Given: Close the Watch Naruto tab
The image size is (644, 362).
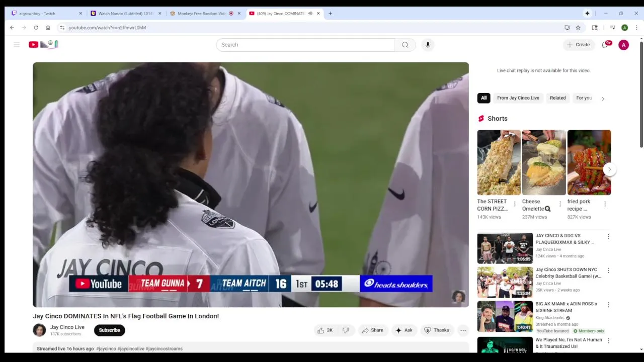Looking at the screenshot, I should tap(159, 14).
